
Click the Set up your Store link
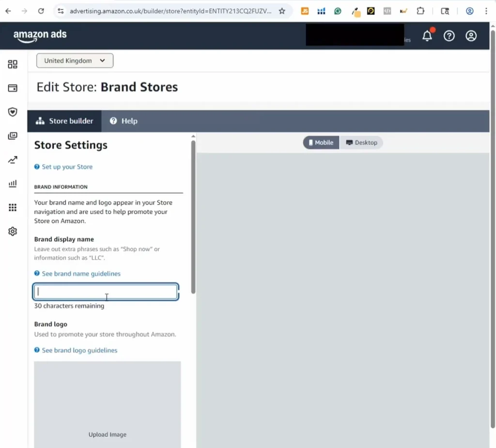[67, 167]
